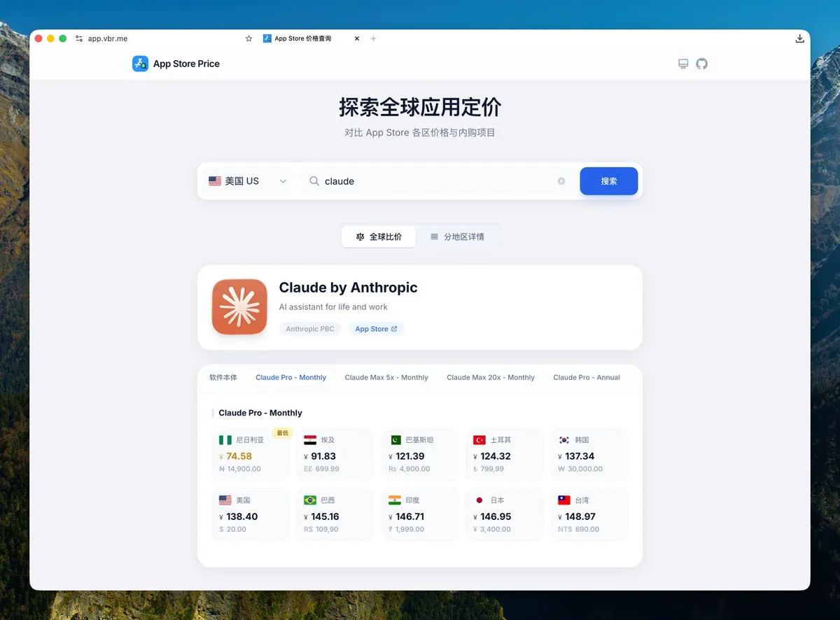The width and height of the screenshot is (840, 620).
Task: Select the 尼日利亚 lowest price card
Action: (x=250, y=454)
